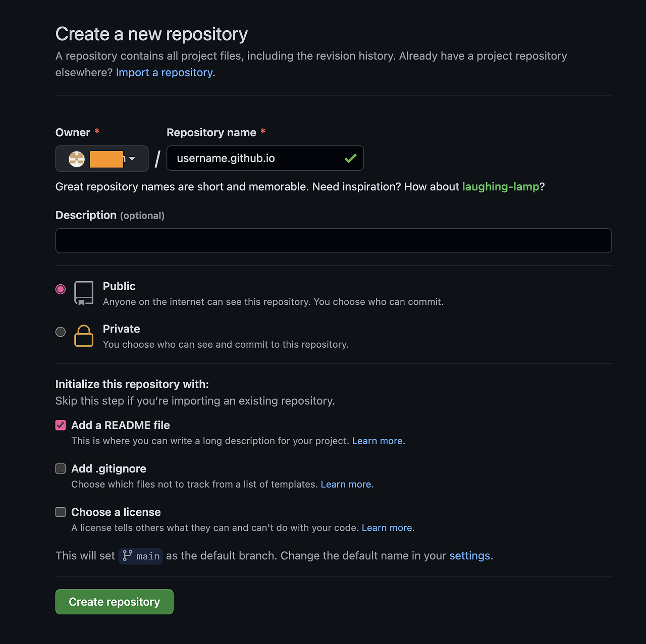This screenshot has width=646, height=644.
Task: Select the Private radio button
Action: pyautogui.click(x=61, y=332)
